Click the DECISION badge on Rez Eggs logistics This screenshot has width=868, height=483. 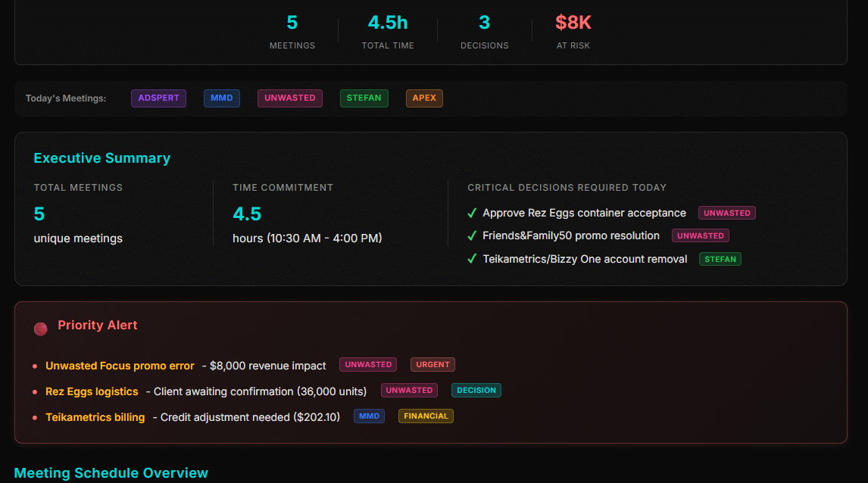click(476, 391)
